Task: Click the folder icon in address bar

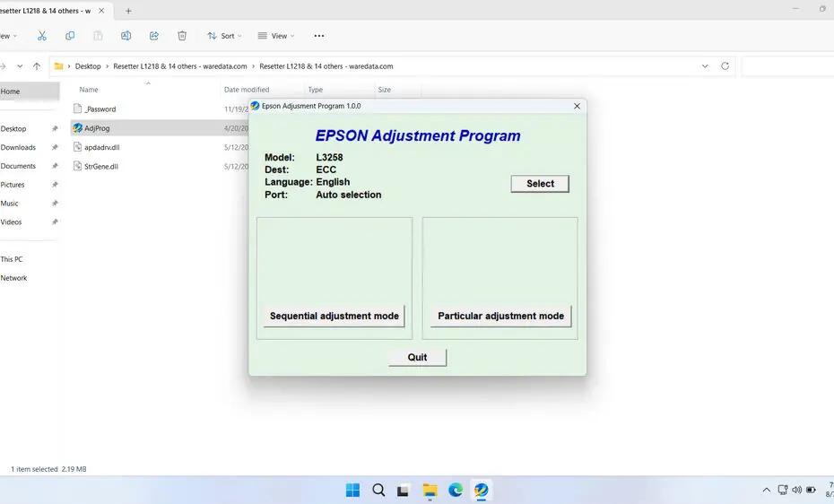Action: [58, 66]
